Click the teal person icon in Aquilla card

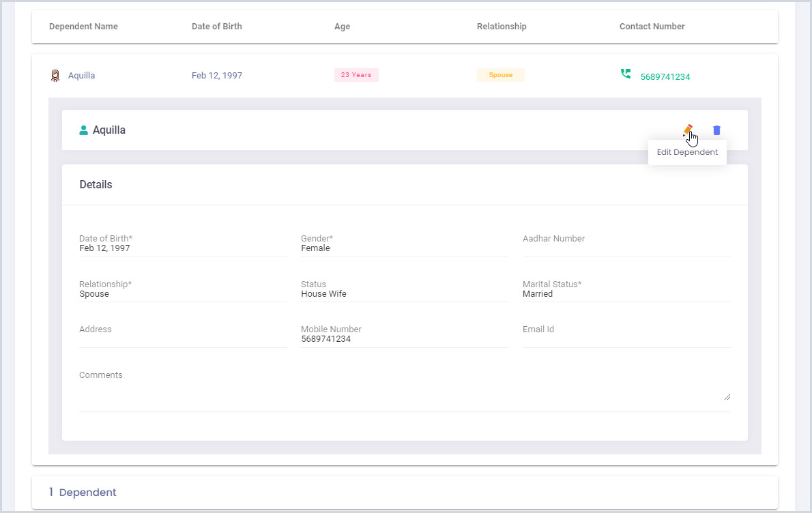tap(83, 130)
